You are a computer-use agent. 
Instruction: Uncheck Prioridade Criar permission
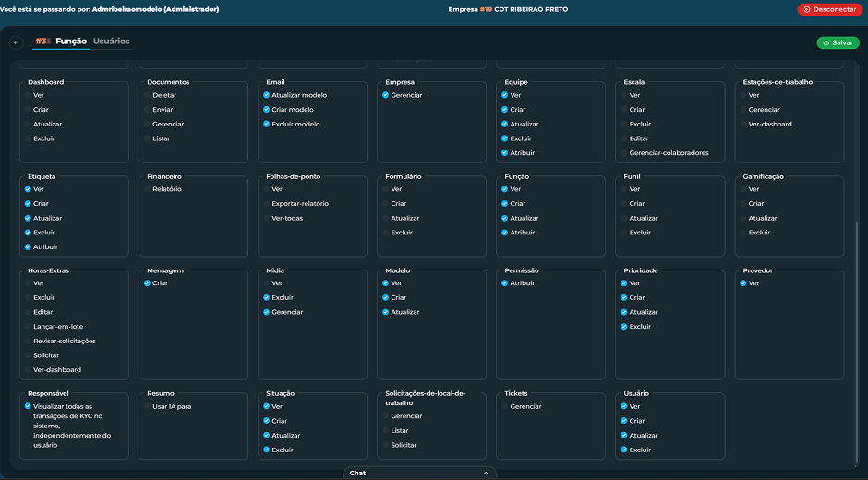(624, 298)
